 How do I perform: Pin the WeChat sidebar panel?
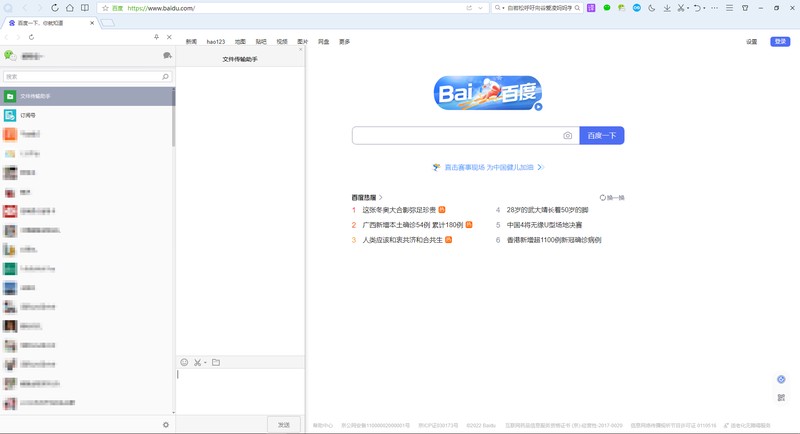[156, 37]
